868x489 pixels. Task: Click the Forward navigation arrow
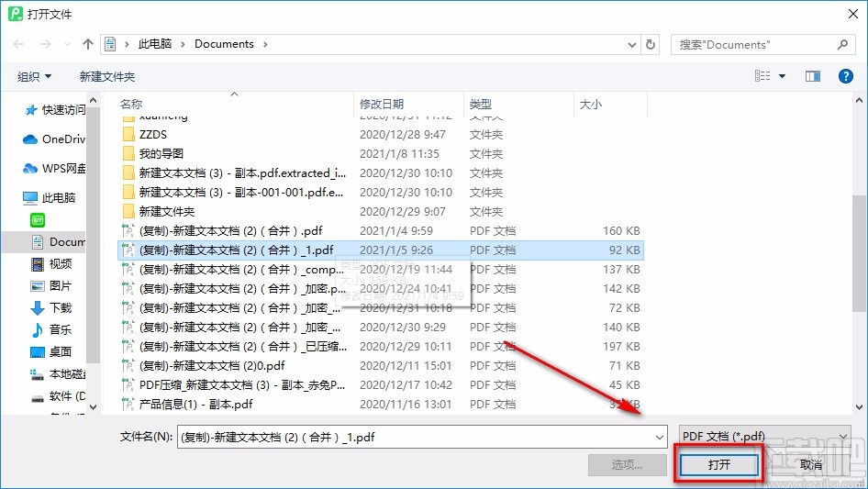click(x=45, y=44)
